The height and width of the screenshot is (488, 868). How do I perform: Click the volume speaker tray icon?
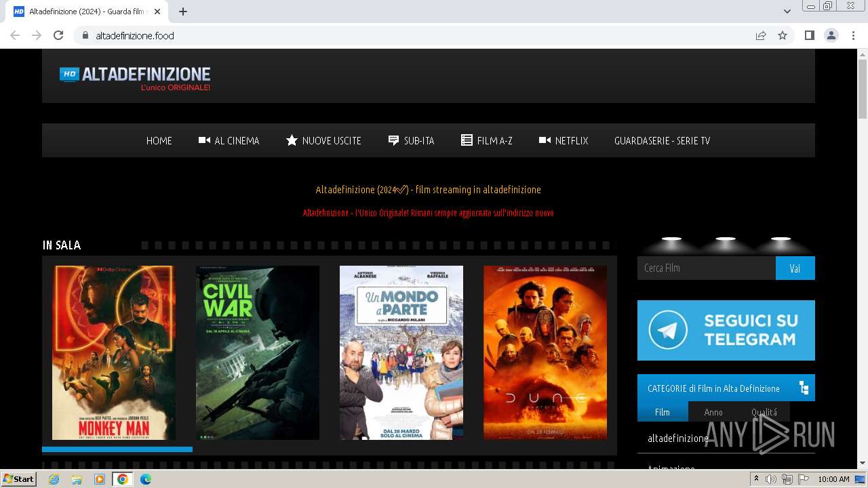coord(771,479)
